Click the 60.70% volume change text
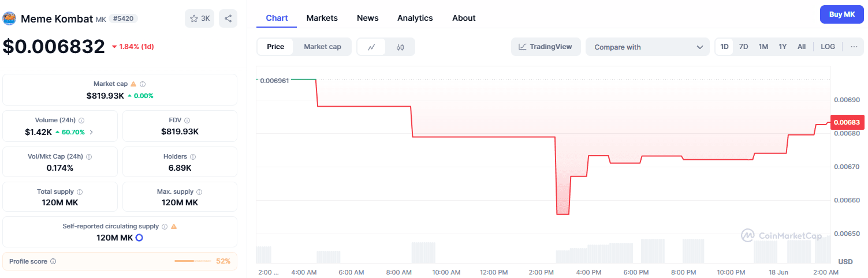Screen dimensions: 868x278 (x=73, y=132)
